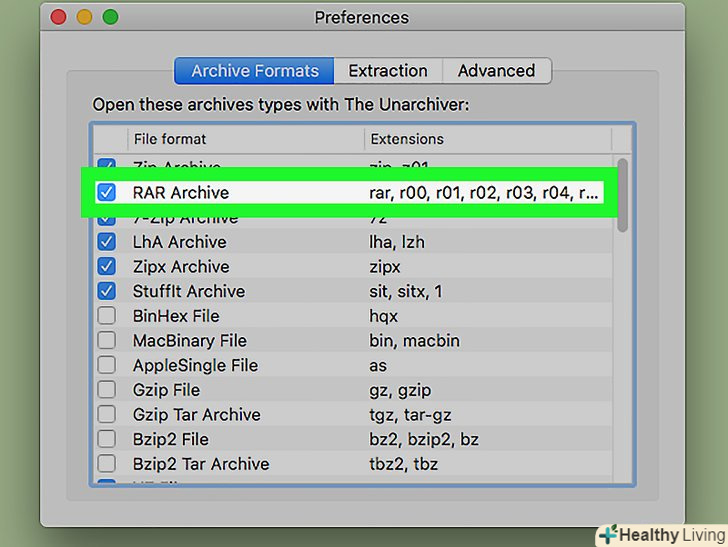
Task: Click the 'gz, gzip' extensions cell
Action: [400, 391]
